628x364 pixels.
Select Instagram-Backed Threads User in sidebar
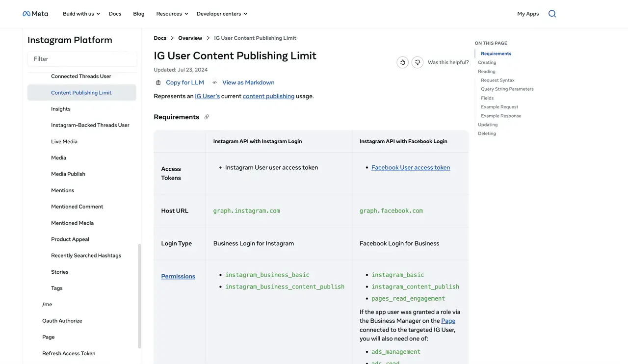coord(90,125)
